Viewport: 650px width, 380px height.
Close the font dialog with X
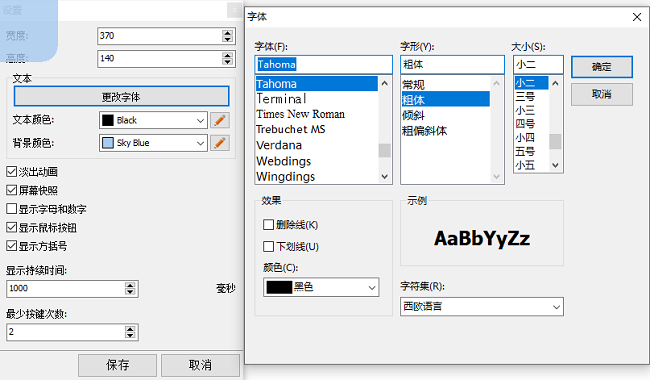(637, 17)
